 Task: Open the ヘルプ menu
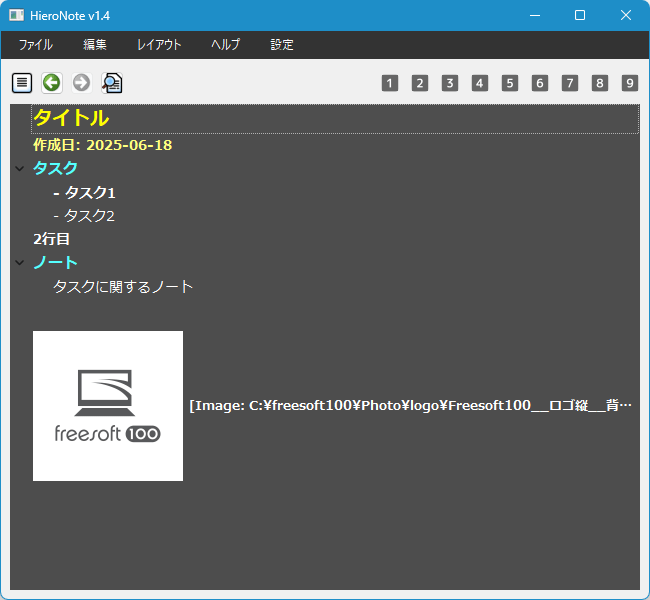(x=226, y=44)
